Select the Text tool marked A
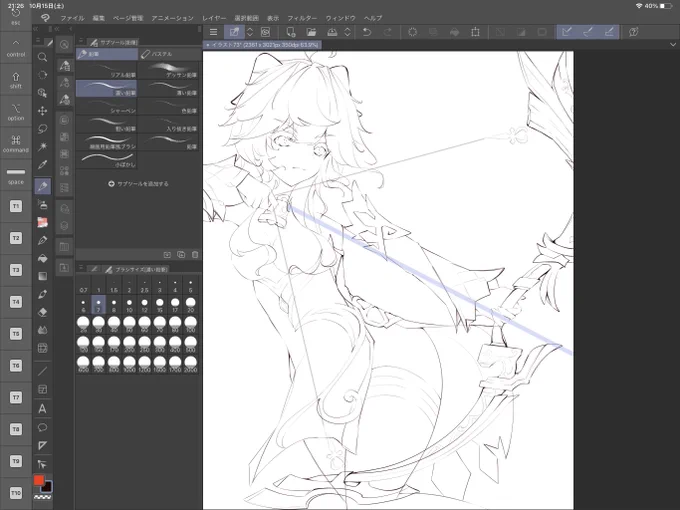The width and height of the screenshot is (680, 510). (x=42, y=409)
